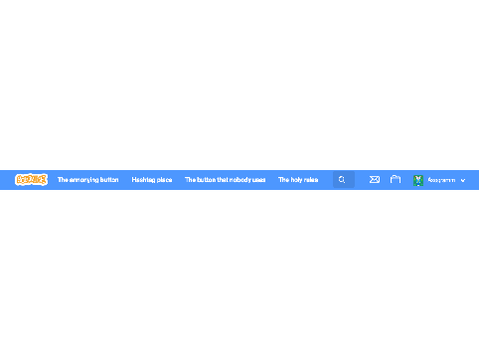The width and height of the screenshot is (479, 360).
Task: Go to "Hashtag place"
Action: 152,180
